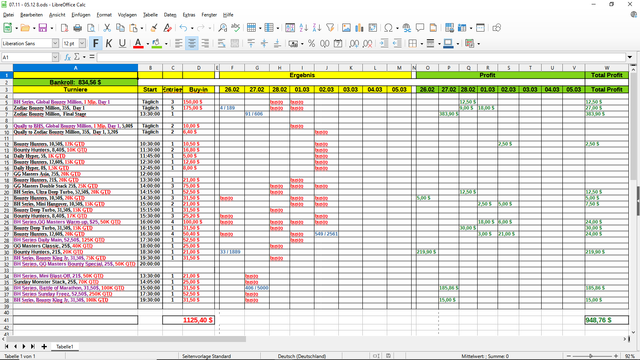Image resolution: width=640 pixels, height=360 pixels.
Task: Open conditional formatting dropdown arrow
Action: point(478,44)
